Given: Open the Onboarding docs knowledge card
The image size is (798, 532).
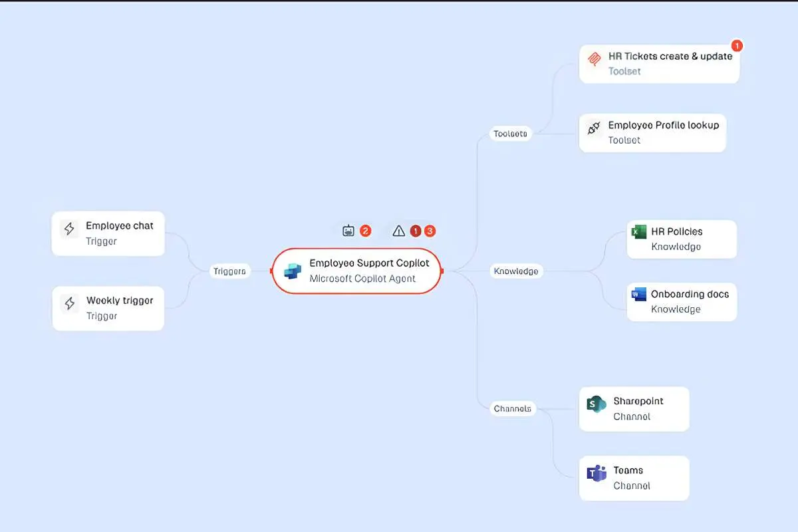Looking at the screenshot, I should [682, 302].
